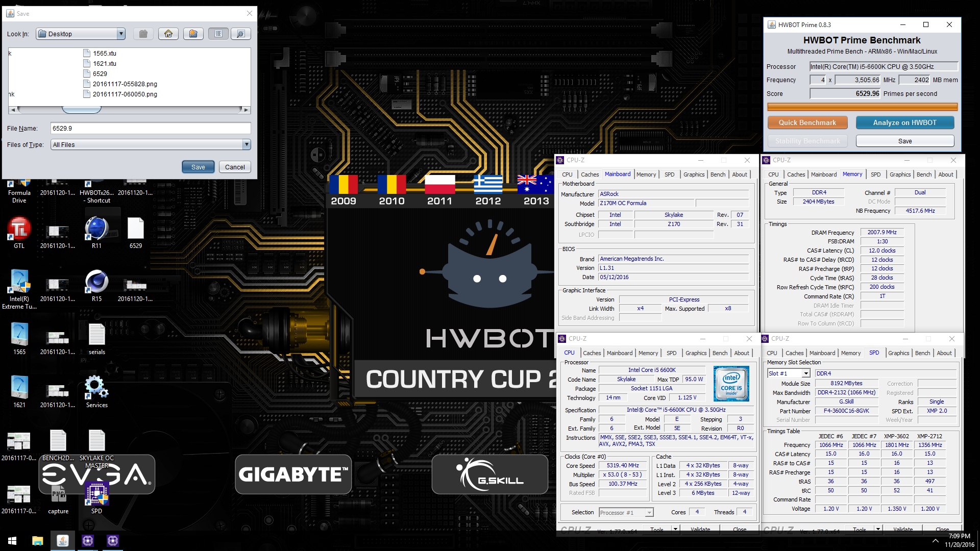Click the File Name input field

click(151, 128)
